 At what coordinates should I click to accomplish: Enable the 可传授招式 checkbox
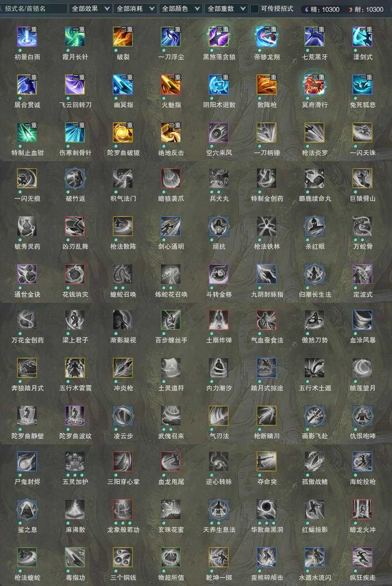coord(255,9)
